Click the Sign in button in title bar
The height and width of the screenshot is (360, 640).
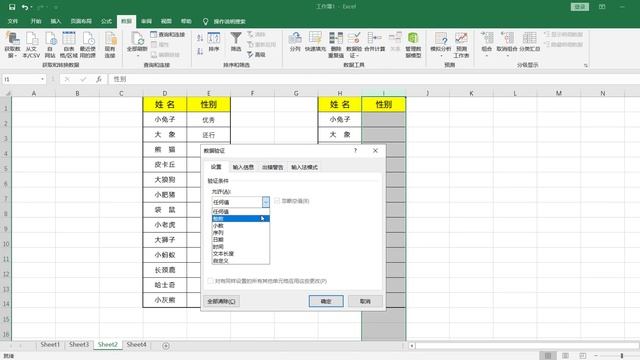click(x=580, y=7)
